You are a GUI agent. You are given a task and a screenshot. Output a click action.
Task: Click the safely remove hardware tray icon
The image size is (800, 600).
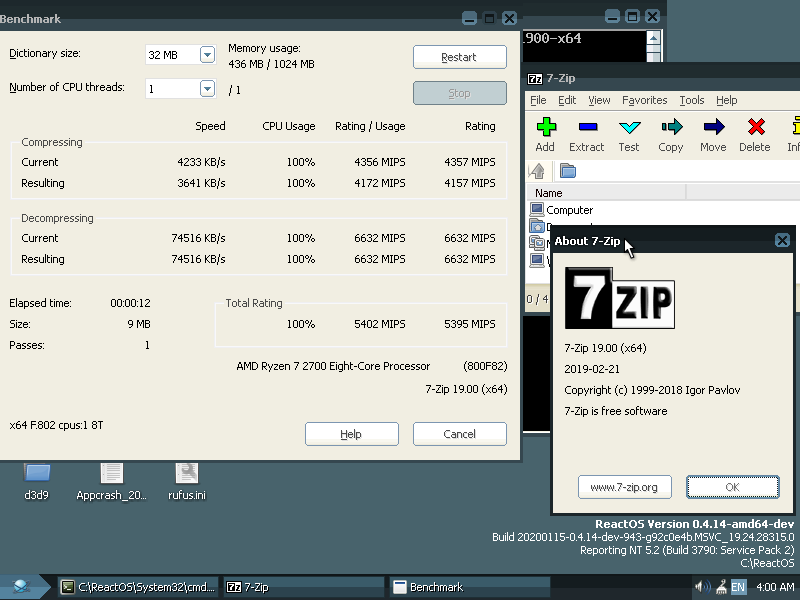pos(721,587)
